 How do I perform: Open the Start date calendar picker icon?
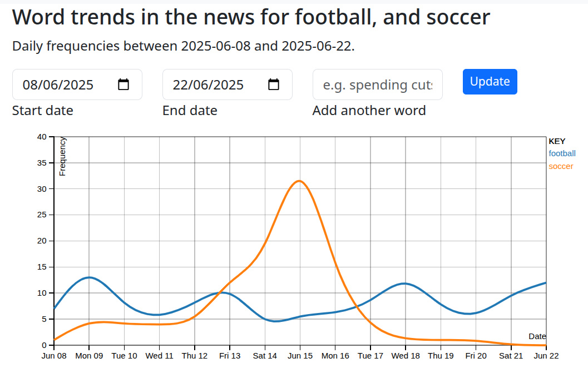(x=123, y=84)
